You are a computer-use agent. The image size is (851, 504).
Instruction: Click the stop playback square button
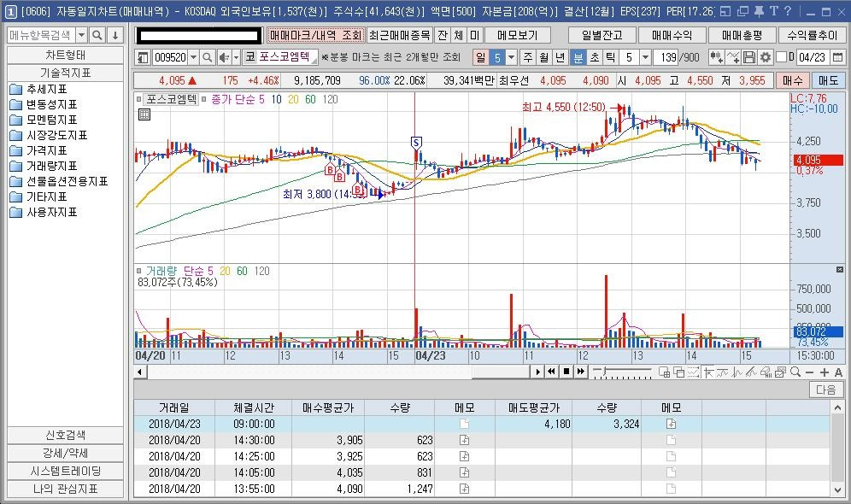(566, 372)
